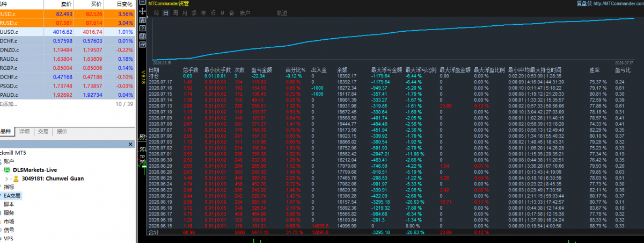Image resolution: width=644 pixels, height=243 pixels.
Task: Open the 报价 tab in Market Watch
Action: click(62, 131)
